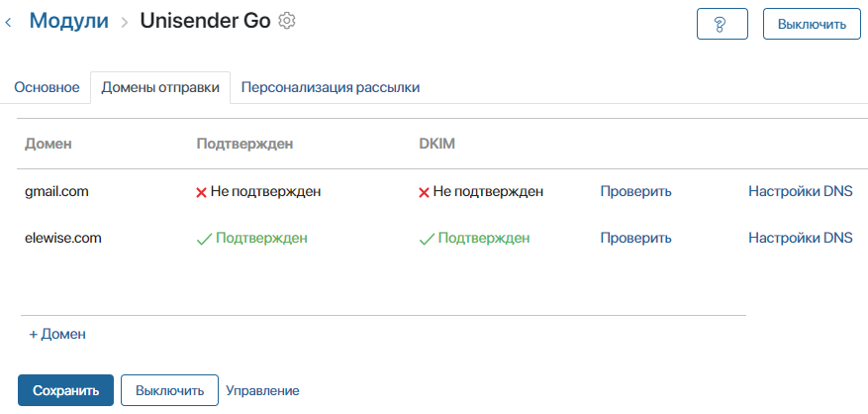
Task: Click gmail.com's Не подтвержден status in Подтвержден column
Action: 265,192
